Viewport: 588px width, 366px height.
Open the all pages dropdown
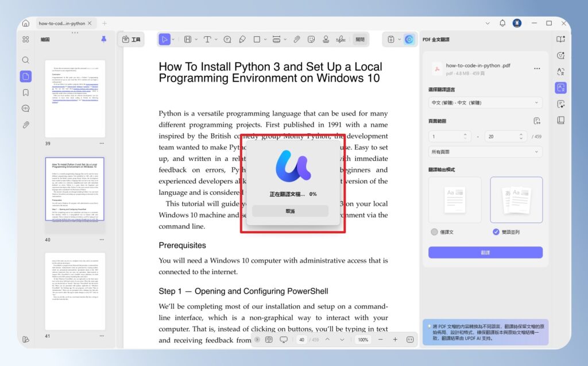tap(485, 152)
